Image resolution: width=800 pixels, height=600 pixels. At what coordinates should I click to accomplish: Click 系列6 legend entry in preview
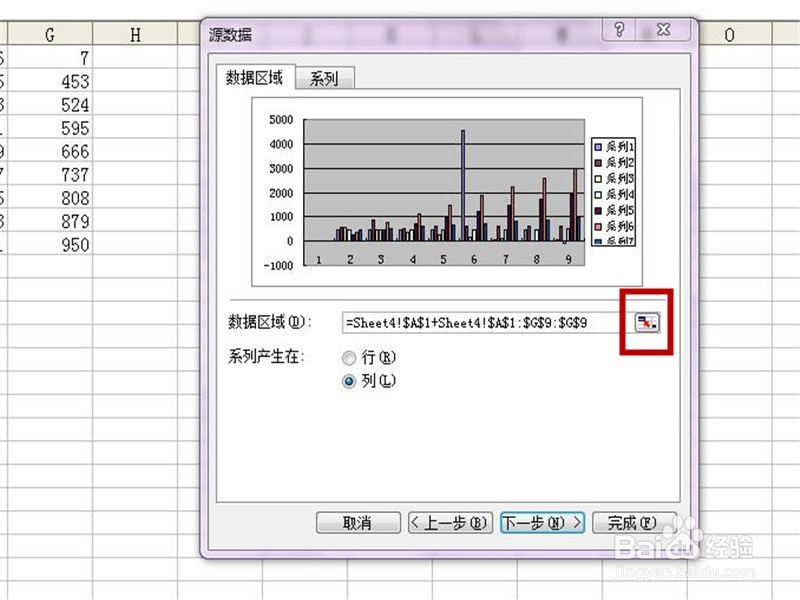coord(614,226)
